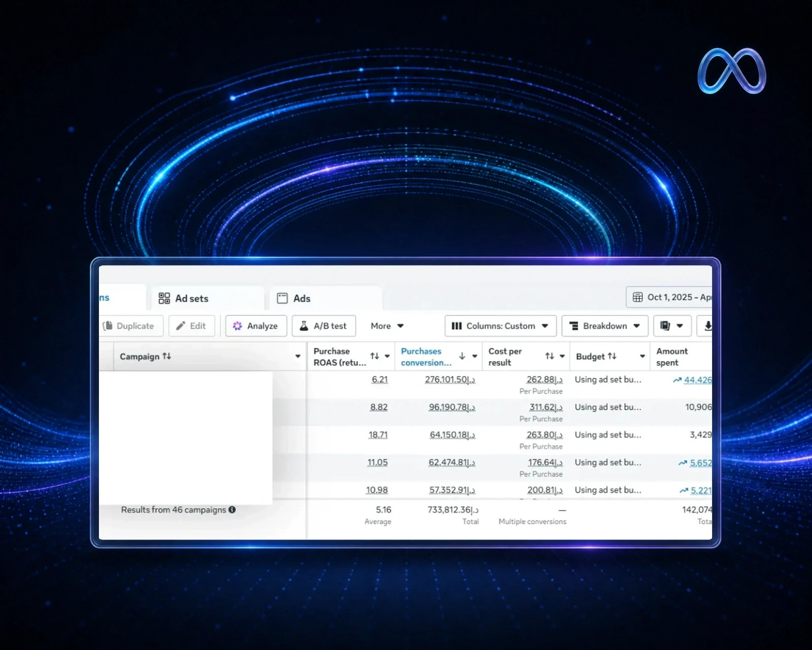
Task: Open the Oct 1, 2025 date range picker
Action: coord(669,297)
